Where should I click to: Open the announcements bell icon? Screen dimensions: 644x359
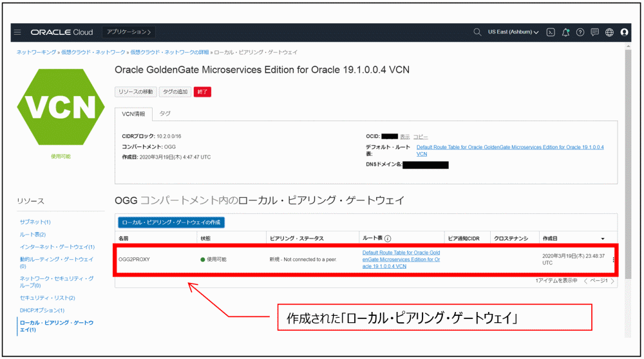tap(565, 32)
